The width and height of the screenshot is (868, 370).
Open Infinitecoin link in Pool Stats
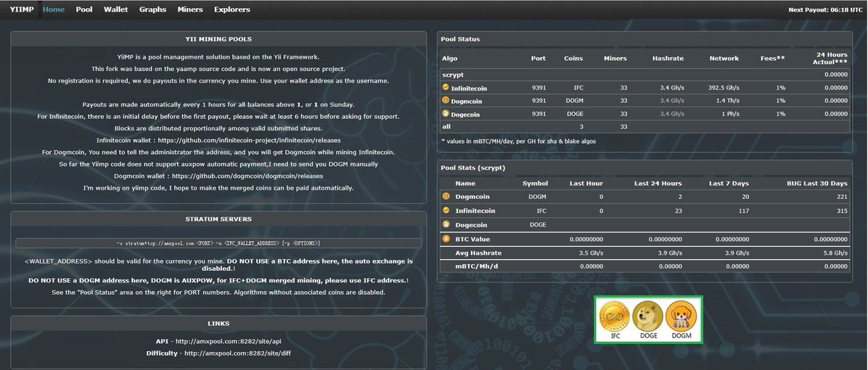[x=475, y=210]
